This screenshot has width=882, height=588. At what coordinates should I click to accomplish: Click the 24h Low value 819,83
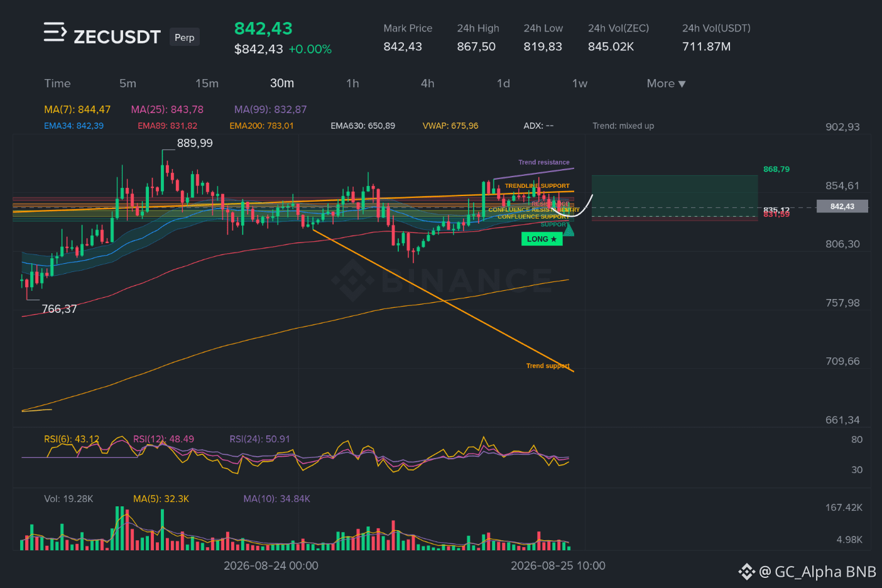(543, 46)
